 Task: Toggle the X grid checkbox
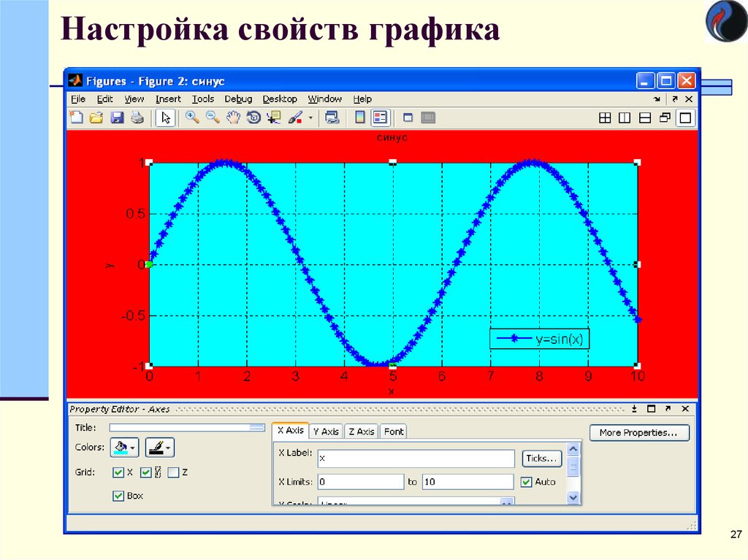click(118, 472)
